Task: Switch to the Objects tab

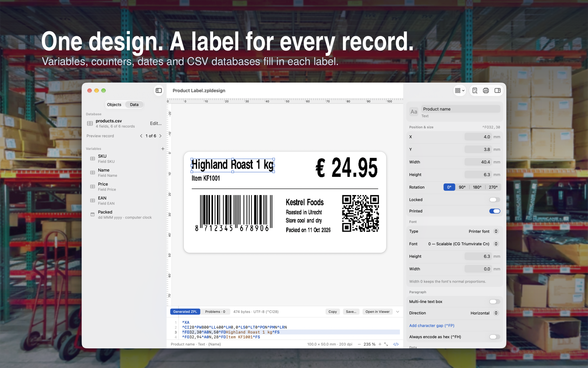Action: 114,105
